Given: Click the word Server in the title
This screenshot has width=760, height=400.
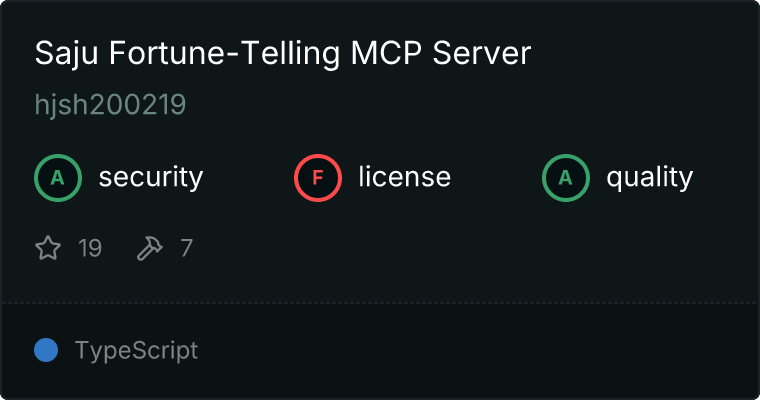Looking at the screenshot, I should [x=482, y=53].
